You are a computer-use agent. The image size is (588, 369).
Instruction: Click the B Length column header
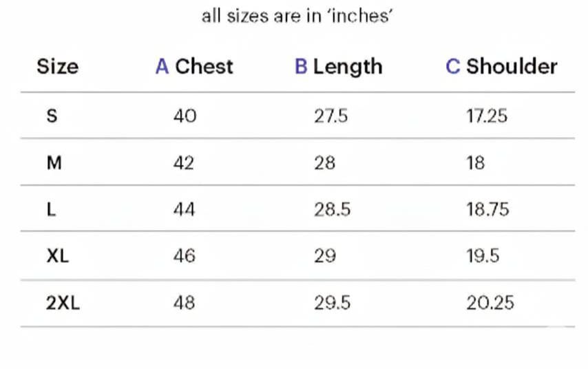pos(338,67)
